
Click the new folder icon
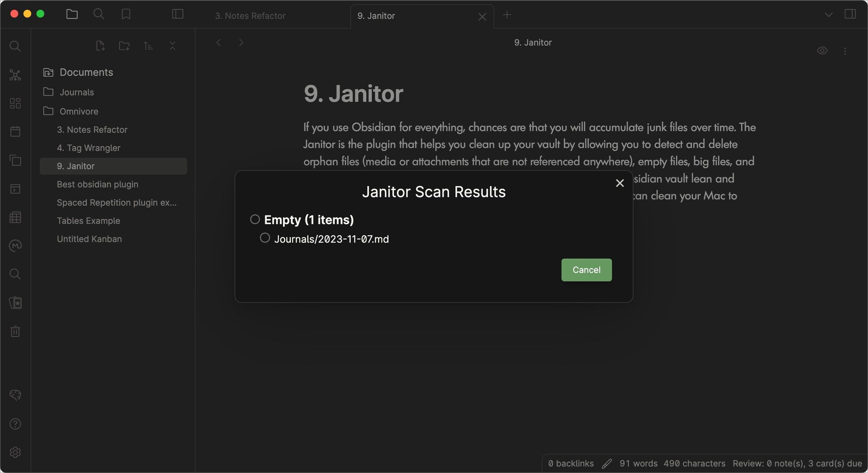pos(124,46)
